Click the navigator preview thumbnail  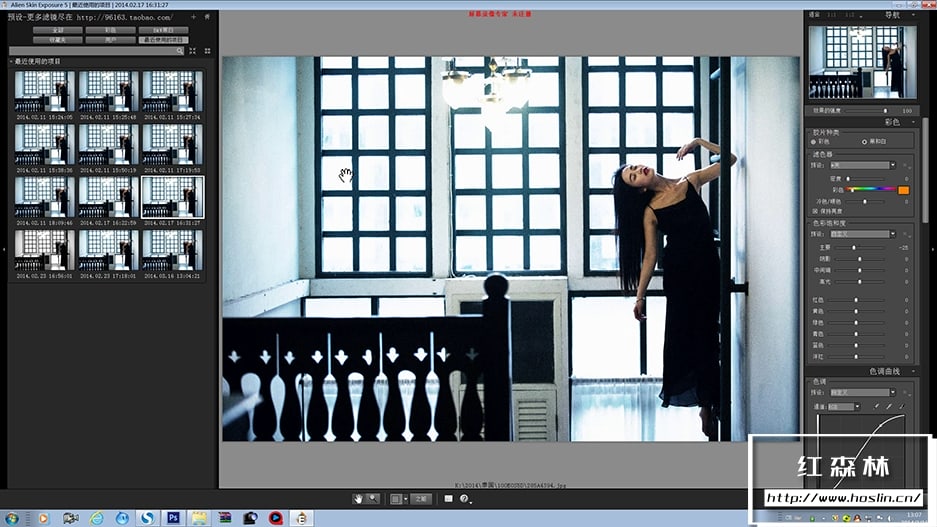click(862, 62)
